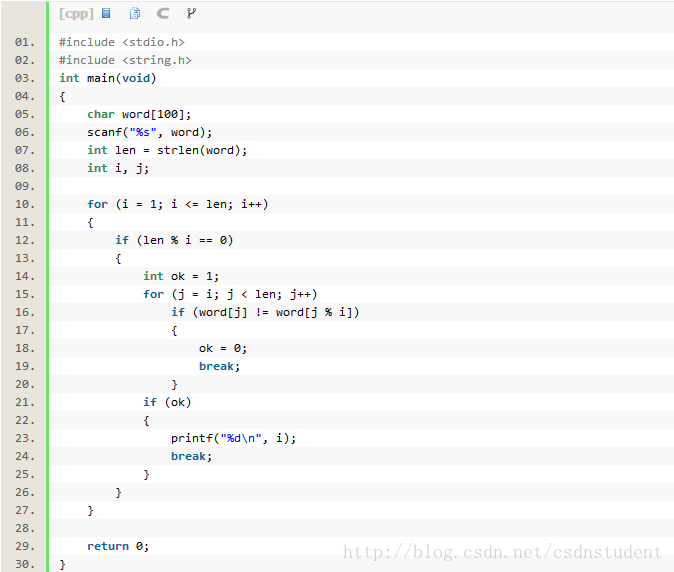Click 'int len = strlen(word);' line
This screenshot has width=674, height=572.
(x=167, y=150)
